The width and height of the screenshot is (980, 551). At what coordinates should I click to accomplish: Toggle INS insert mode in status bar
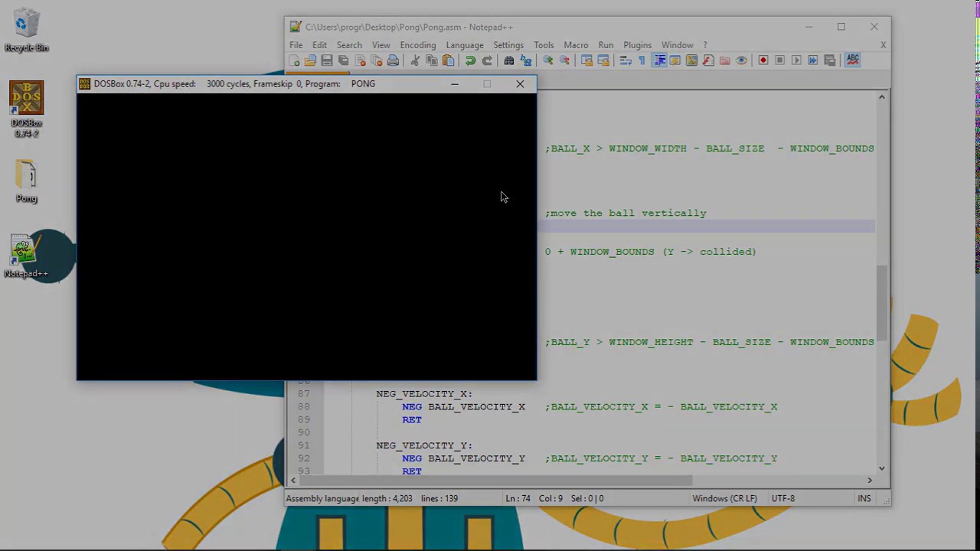pyautogui.click(x=864, y=498)
